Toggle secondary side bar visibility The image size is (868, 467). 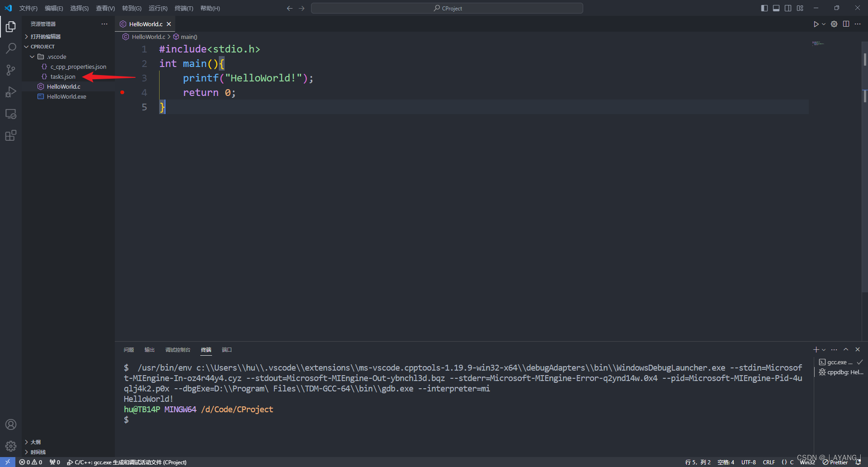(788, 8)
